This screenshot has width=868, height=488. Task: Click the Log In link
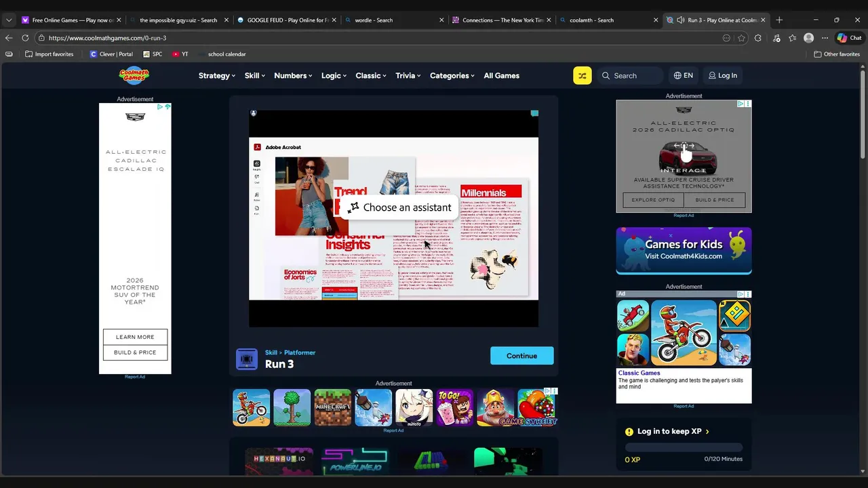(x=723, y=75)
